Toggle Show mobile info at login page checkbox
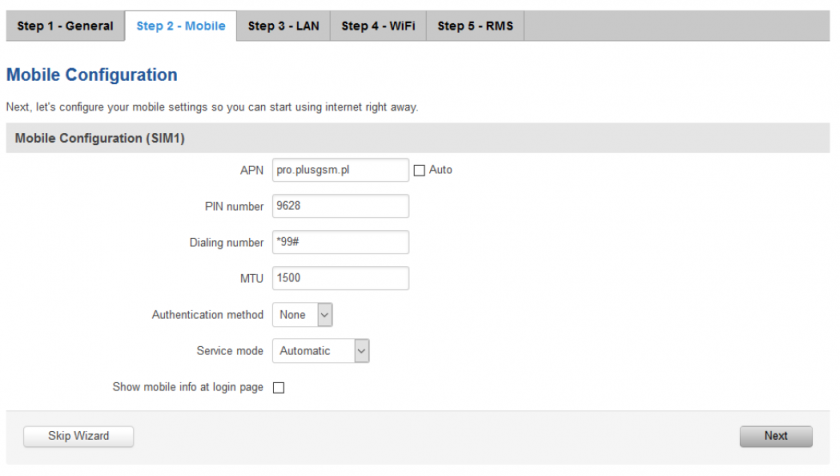 click(x=279, y=388)
